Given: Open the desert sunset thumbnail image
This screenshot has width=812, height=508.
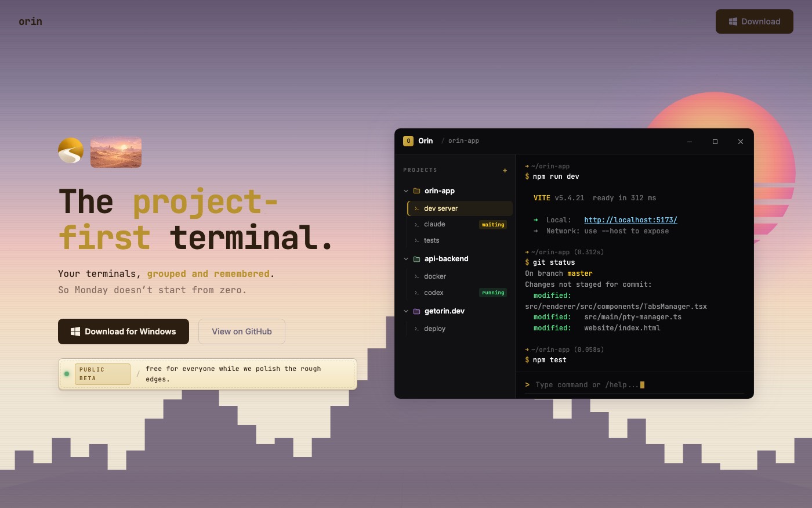Looking at the screenshot, I should click(x=116, y=152).
